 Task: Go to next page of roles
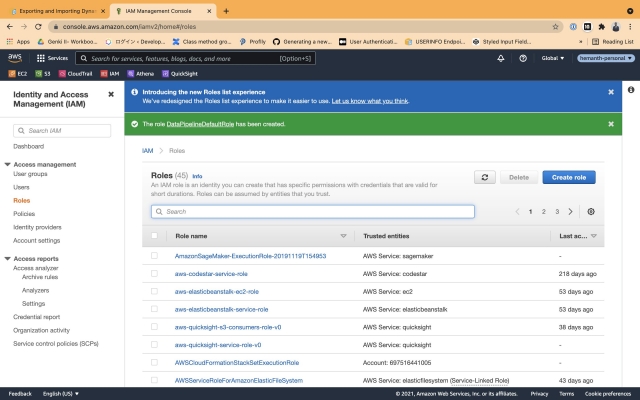click(571, 211)
